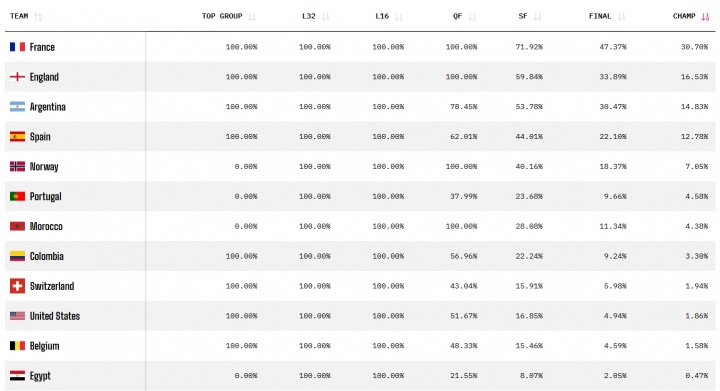
Task: Click the CHAMP column header label
Action: point(684,16)
